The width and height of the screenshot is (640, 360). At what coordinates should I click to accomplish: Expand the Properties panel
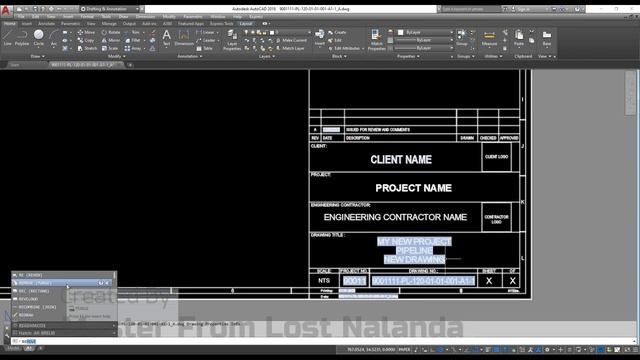pyautogui.click(x=408, y=56)
